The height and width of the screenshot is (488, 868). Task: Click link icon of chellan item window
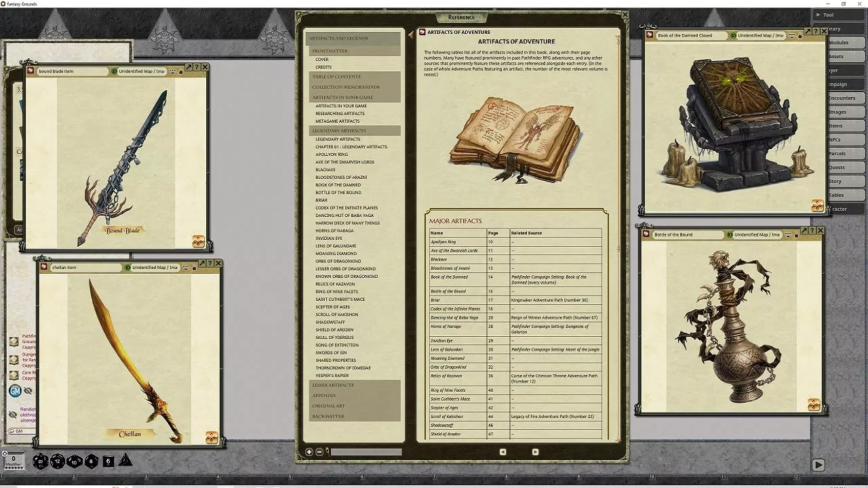click(x=45, y=267)
